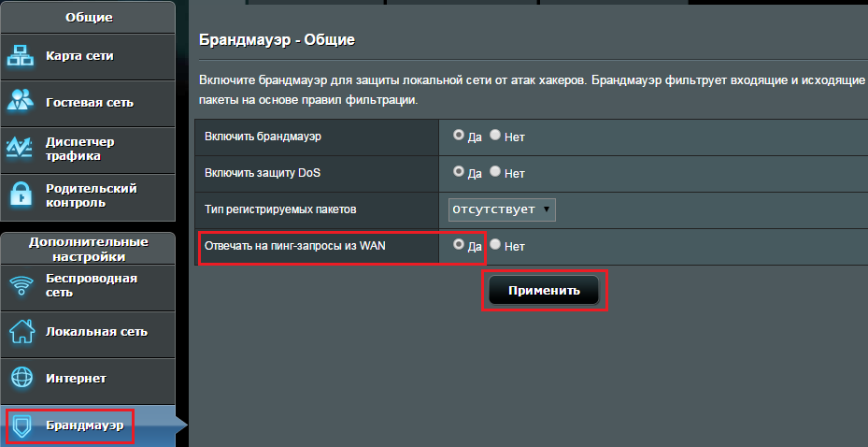
Task: Choose Нет for Включить защиту DoS
Action: (x=495, y=171)
